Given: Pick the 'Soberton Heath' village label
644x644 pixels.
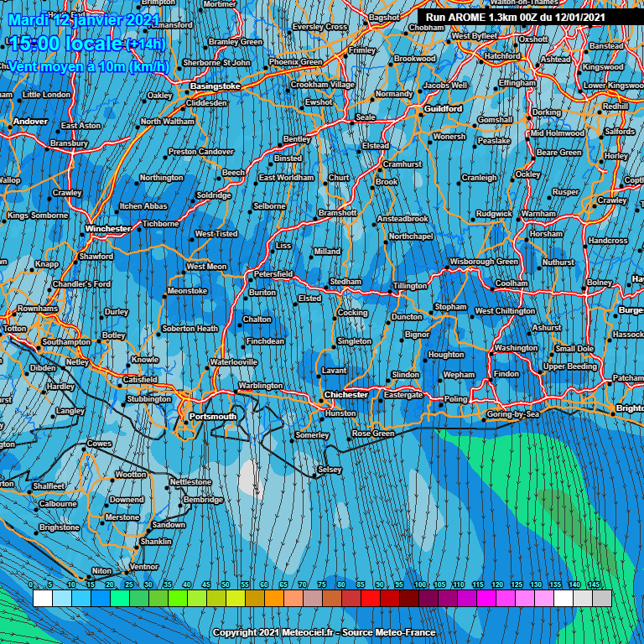Looking at the screenshot, I should pyautogui.click(x=190, y=329).
